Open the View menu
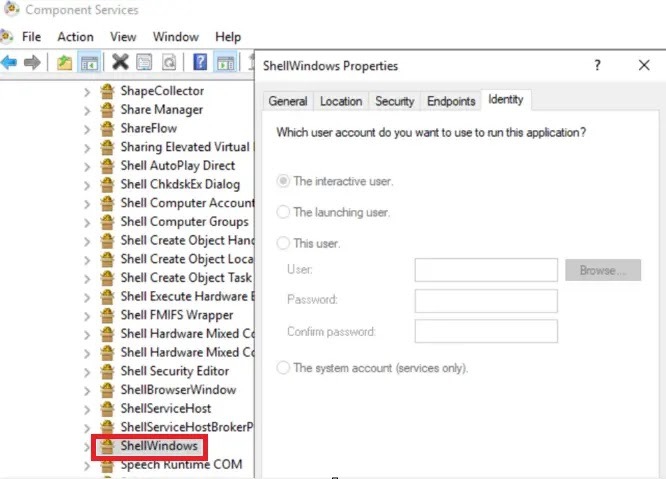Viewport: 666px width, 479px height. point(123,37)
